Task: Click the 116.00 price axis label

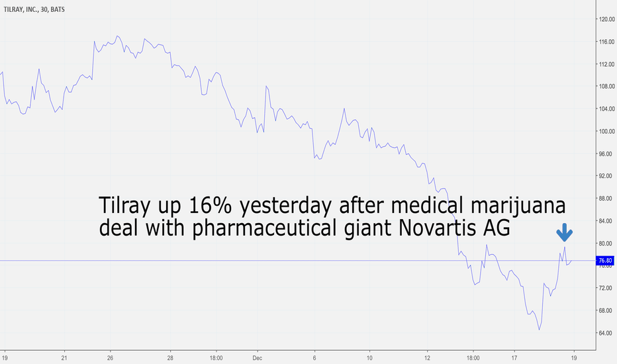Action: [606, 41]
